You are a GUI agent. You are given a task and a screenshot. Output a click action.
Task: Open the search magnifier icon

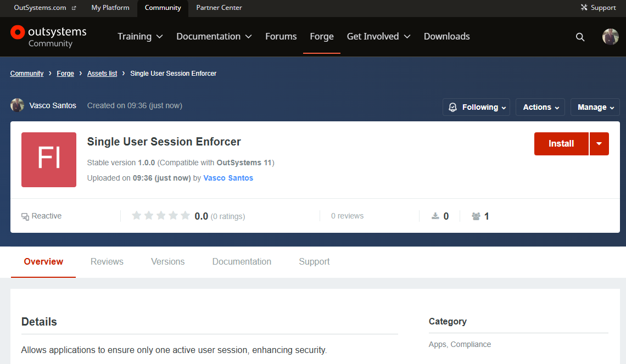pos(580,37)
